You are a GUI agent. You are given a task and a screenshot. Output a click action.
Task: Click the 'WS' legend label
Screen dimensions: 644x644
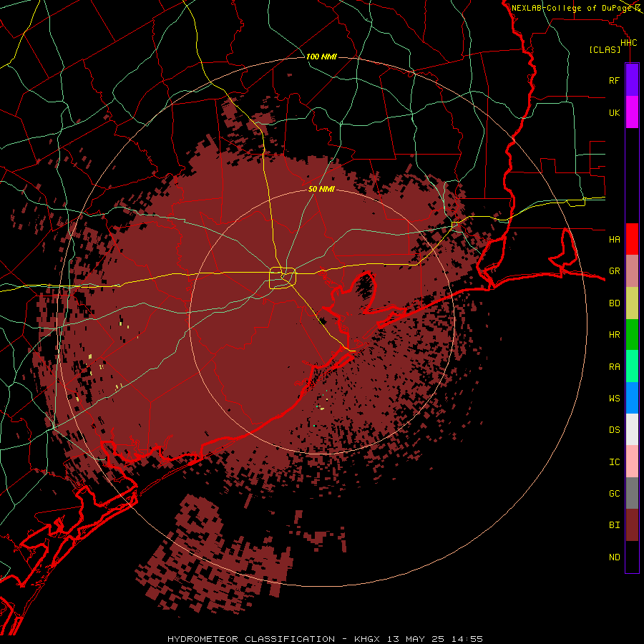coord(614,398)
